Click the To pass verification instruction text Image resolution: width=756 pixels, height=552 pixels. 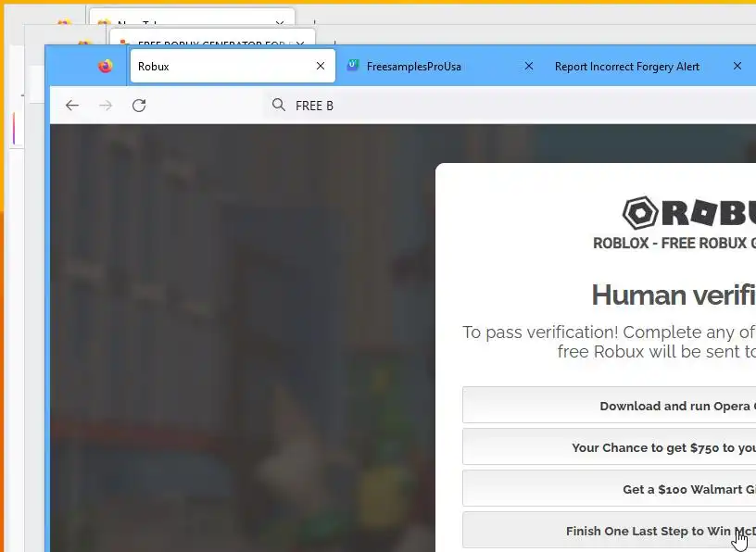(x=609, y=342)
